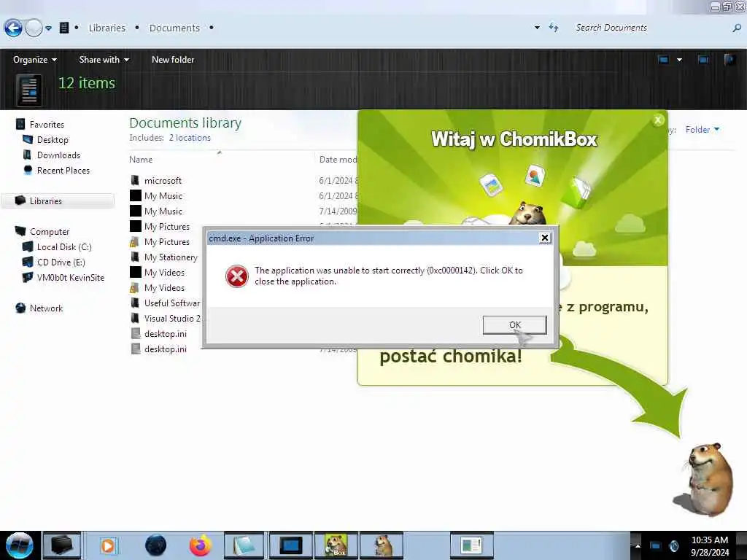Select Computer in the navigation pane
747x560 pixels.
click(50, 231)
